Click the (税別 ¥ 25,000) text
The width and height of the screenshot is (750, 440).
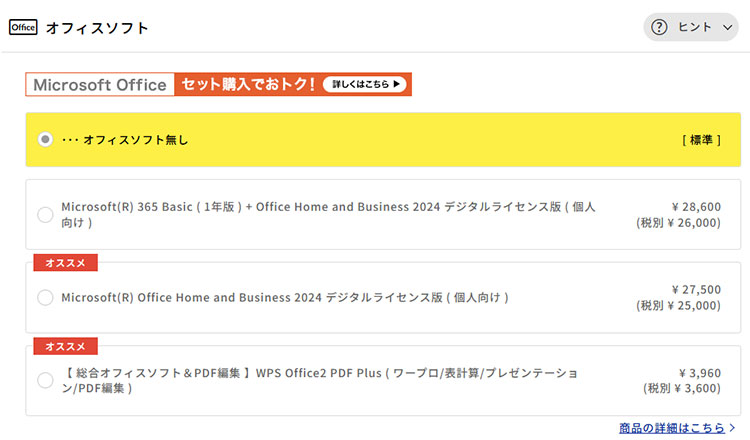(x=678, y=305)
